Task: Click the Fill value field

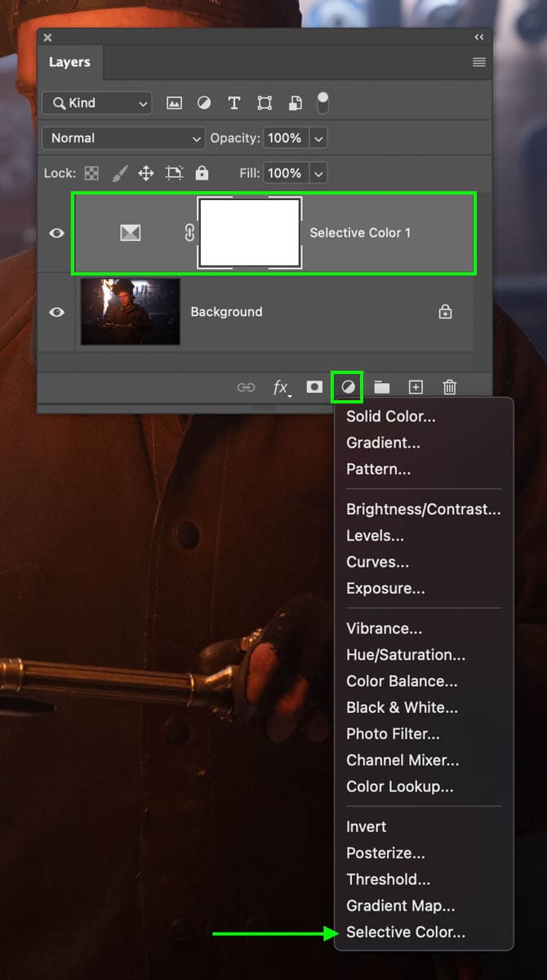Action: coord(284,173)
